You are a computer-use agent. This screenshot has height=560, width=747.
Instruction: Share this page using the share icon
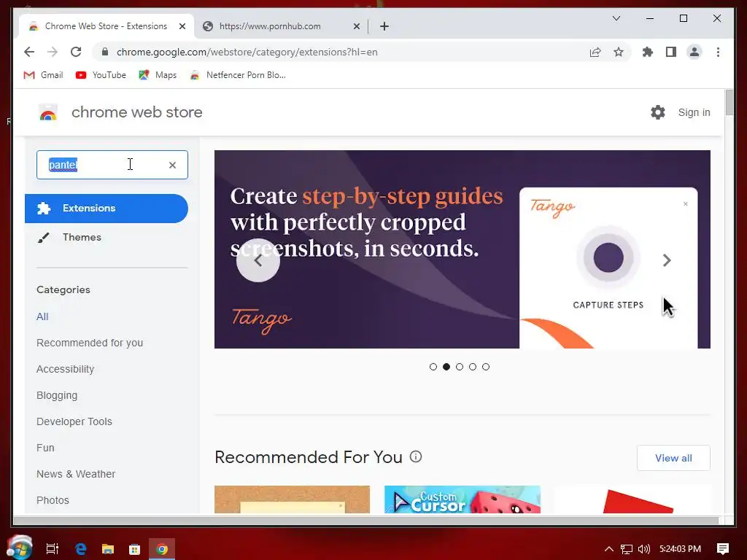pyautogui.click(x=595, y=52)
